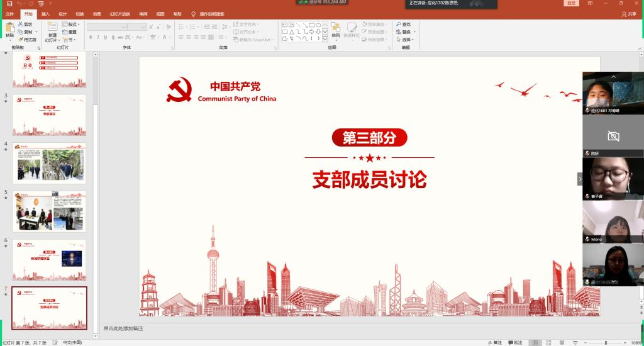
Task: Click the zoom slider in status bar
Action: (x=605, y=342)
